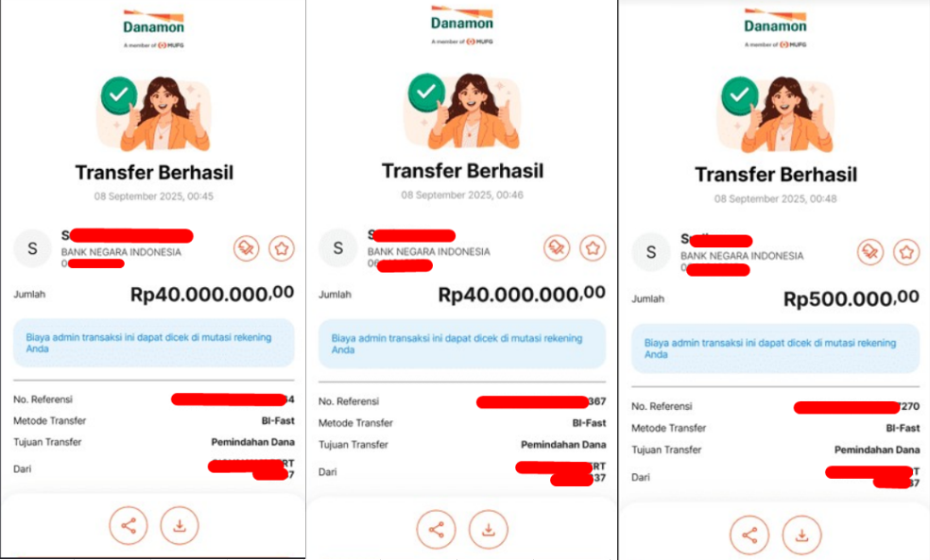Image resolution: width=930 pixels, height=560 pixels.
Task: Toggle favorite star on the 00:46 receipt
Action: (x=592, y=247)
